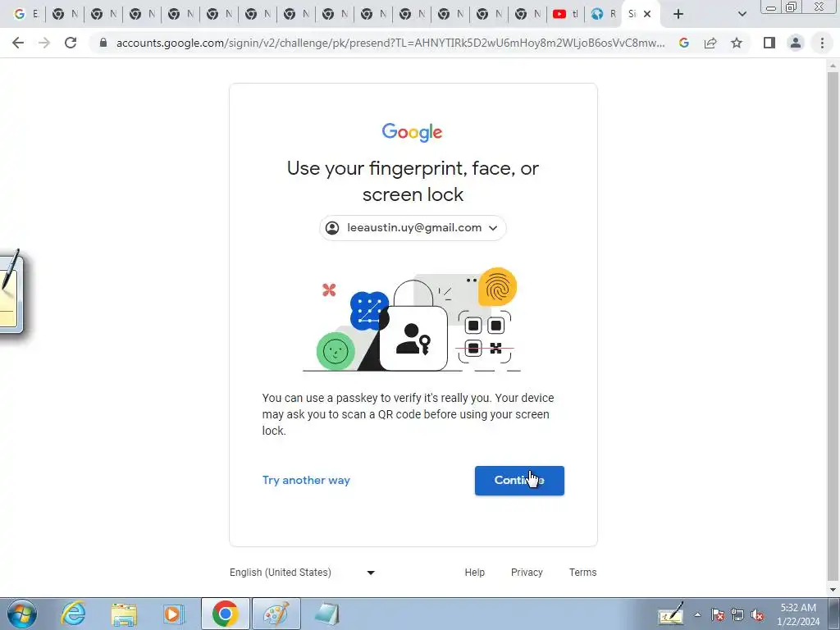
Task: Open the Chrome profile avatar
Action: pos(796,43)
